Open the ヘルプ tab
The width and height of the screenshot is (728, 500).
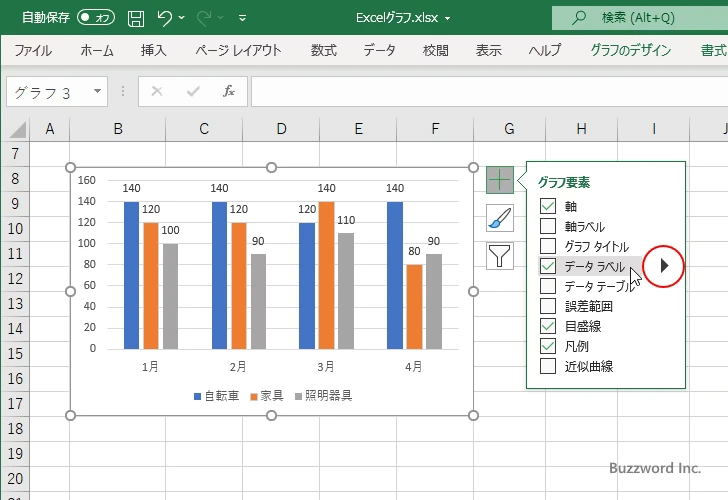[x=545, y=50]
